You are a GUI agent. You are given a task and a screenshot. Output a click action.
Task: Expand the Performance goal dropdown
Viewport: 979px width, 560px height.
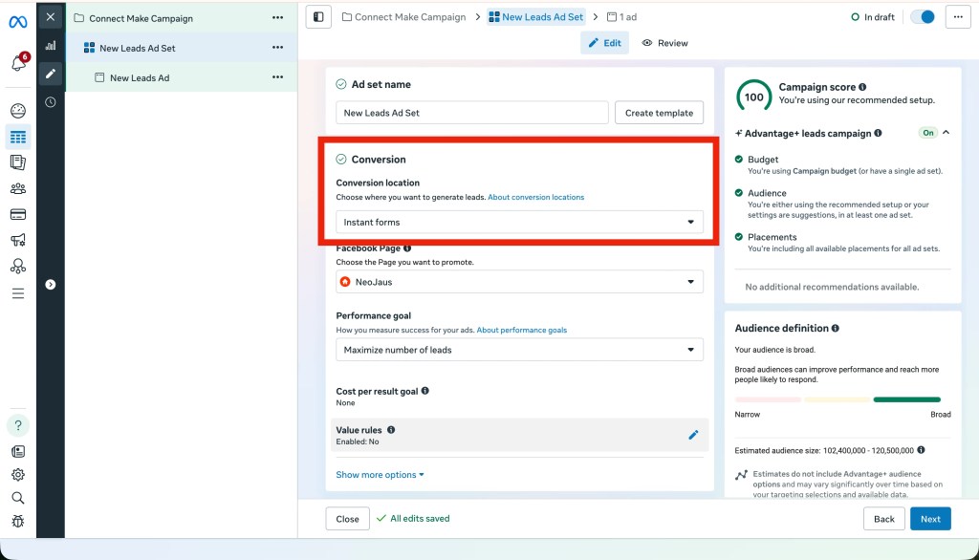[x=519, y=350]
